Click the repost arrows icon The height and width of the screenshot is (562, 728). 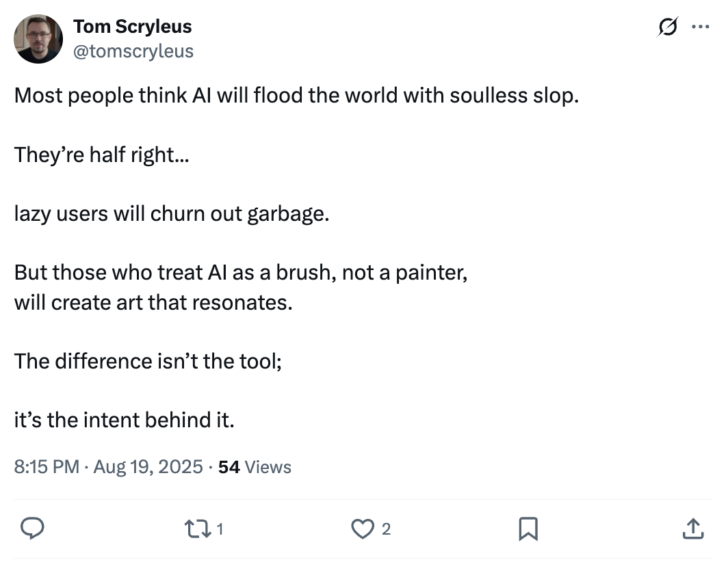198,528
